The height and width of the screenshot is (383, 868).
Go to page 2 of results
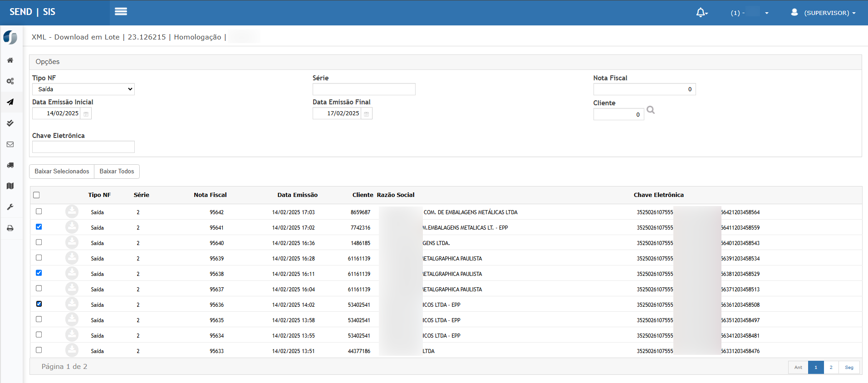click(831, 368)
